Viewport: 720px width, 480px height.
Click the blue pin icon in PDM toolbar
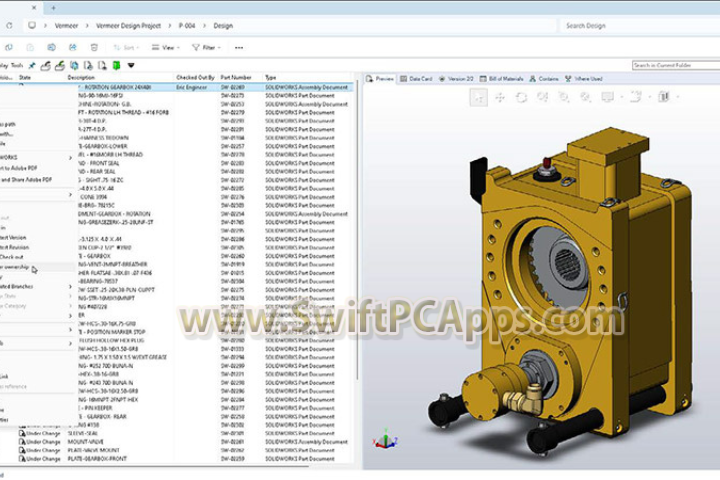pos(32,66)
